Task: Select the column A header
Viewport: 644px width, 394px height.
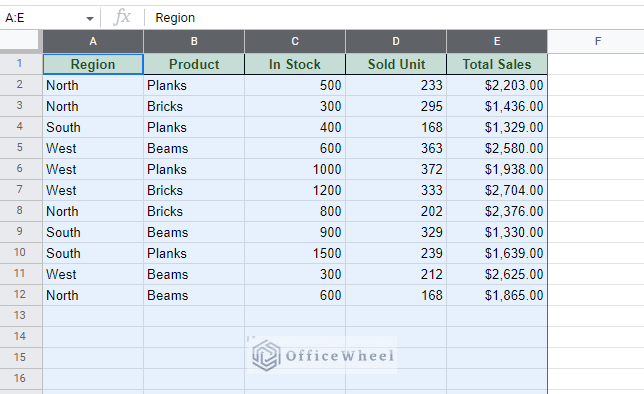Action: (x=93, y=41)
